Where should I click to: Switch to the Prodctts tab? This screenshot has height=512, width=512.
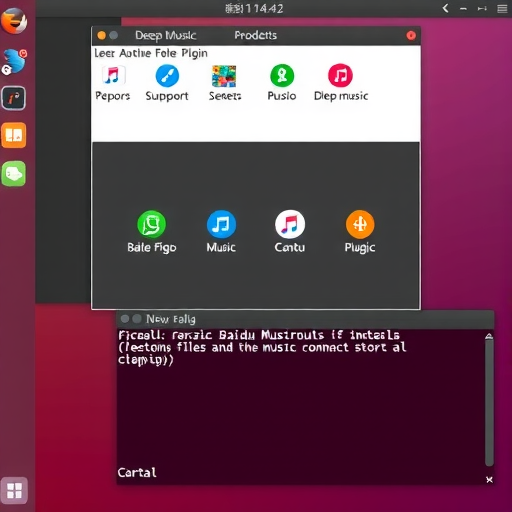(x=255, y=35)
